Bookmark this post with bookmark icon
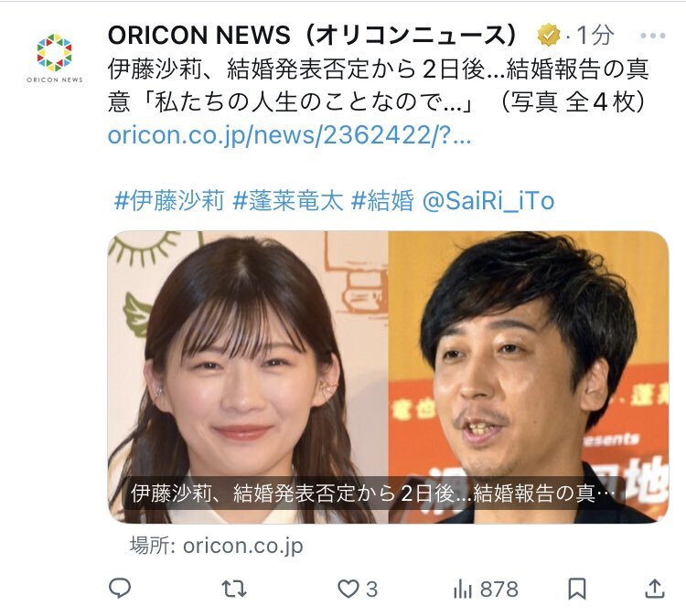This screenshot has height=616, width=686. pyautogui.click(x=576, y=589)
